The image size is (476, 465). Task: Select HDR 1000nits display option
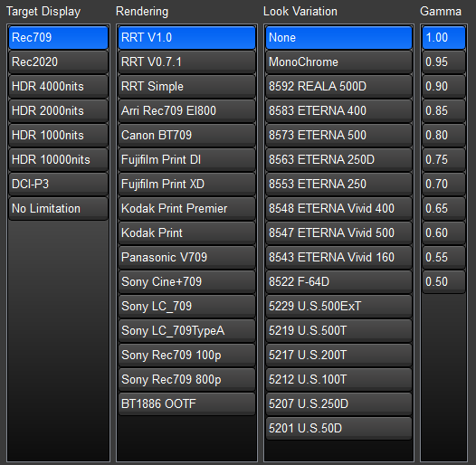[x=58, y=136]
